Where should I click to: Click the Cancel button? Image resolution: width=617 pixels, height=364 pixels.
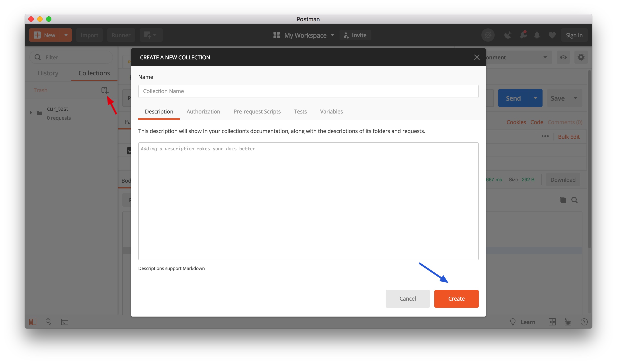coord(407,299)
